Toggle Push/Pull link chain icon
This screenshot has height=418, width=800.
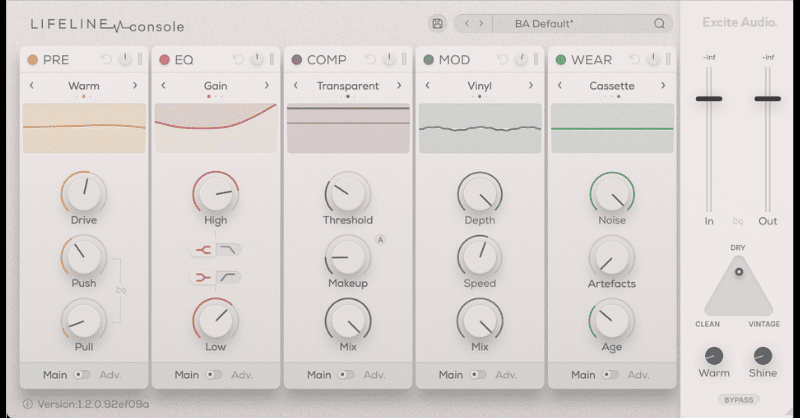[x=121, y=290]
